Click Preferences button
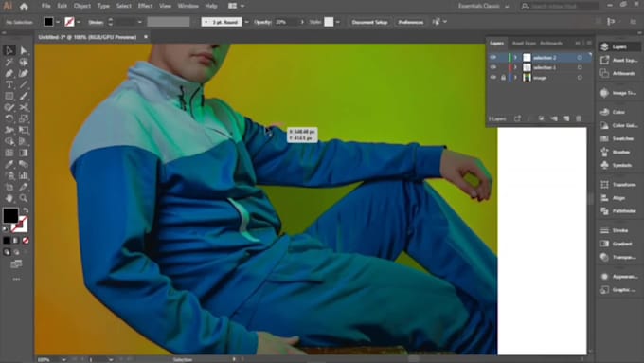 click(x=411, y=22)
